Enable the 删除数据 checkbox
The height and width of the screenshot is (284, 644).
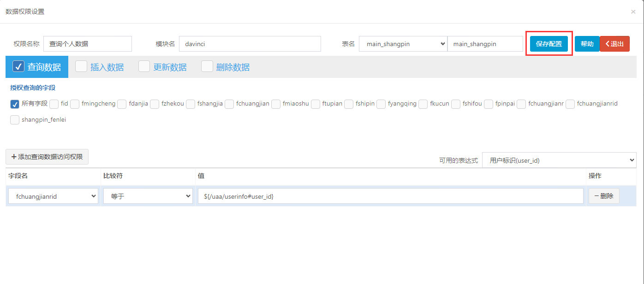pyautogui.click(x=207, y=66)
